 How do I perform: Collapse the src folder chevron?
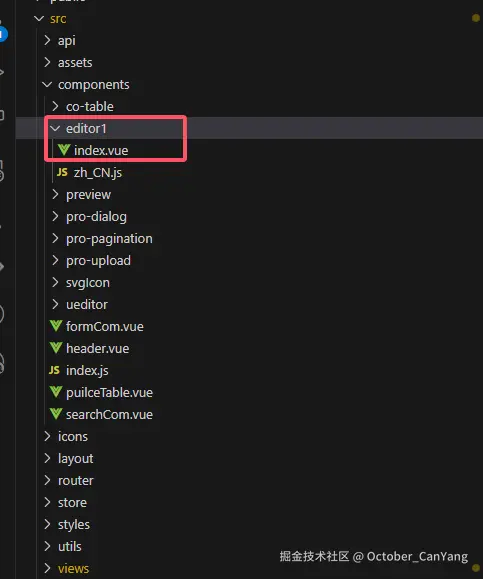39,18
